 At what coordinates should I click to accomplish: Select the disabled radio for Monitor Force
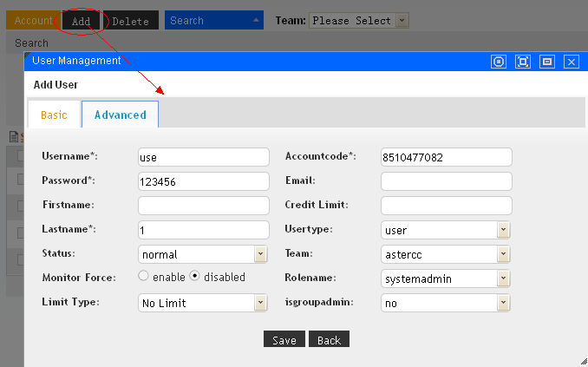click(195, 277)
